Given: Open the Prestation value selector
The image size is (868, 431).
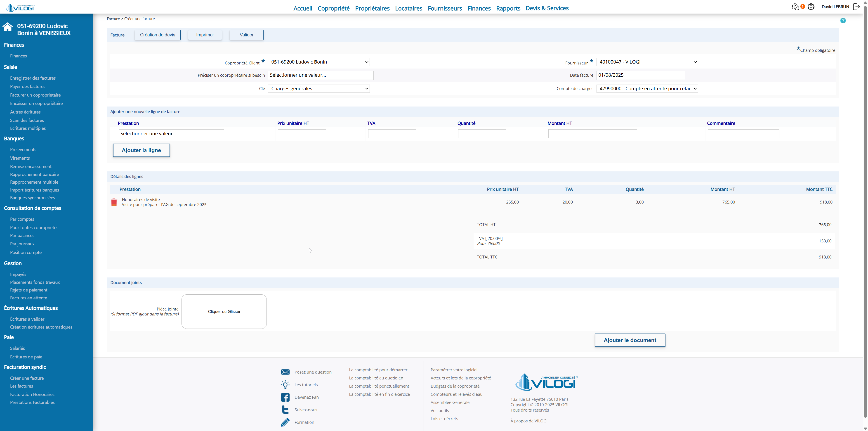Looking at the screenshot, I should pyautogui.click(x=171, y=134).
